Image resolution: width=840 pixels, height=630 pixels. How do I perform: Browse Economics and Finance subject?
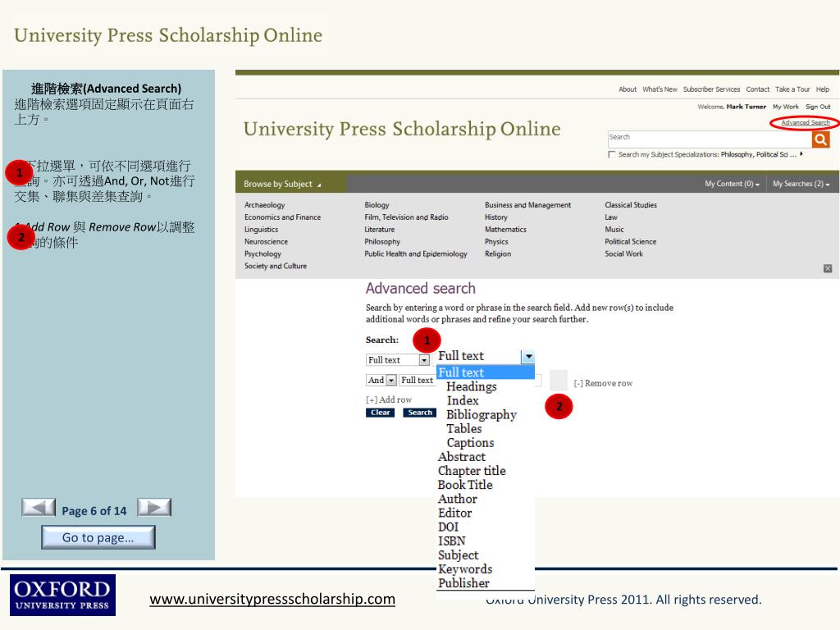pyautogui.click(x=282, y=217)
